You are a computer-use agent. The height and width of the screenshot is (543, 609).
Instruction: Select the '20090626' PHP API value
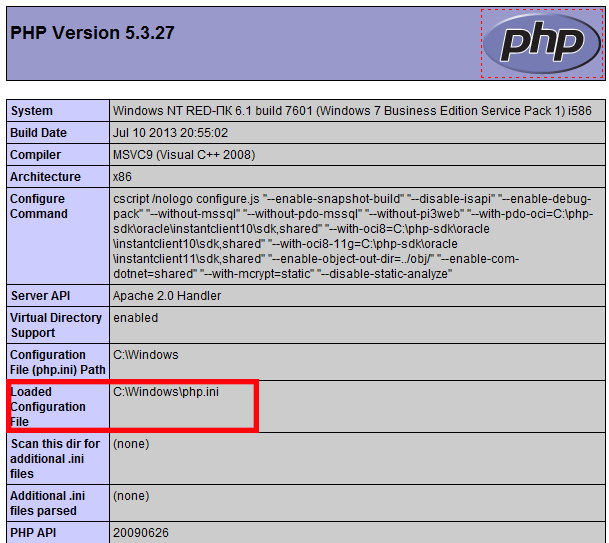coord(141,533)
